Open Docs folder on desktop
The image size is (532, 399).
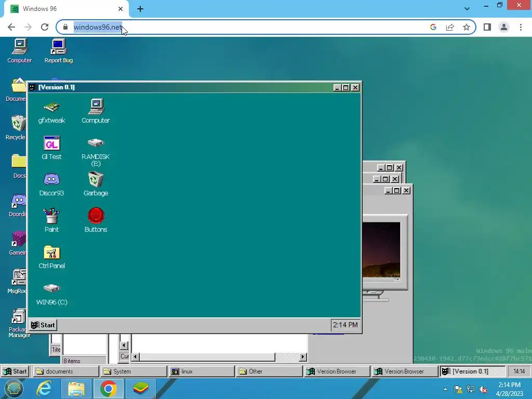coord(19,166)
